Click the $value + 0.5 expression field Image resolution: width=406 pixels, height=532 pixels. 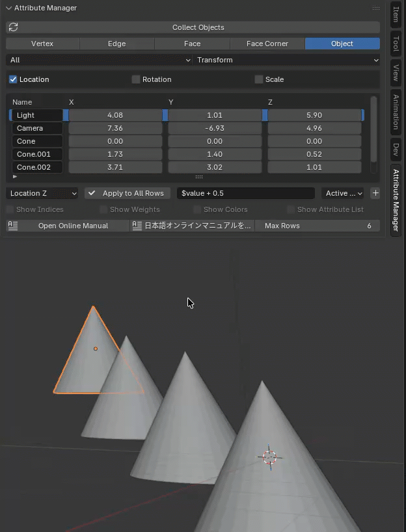coord(246,193)
